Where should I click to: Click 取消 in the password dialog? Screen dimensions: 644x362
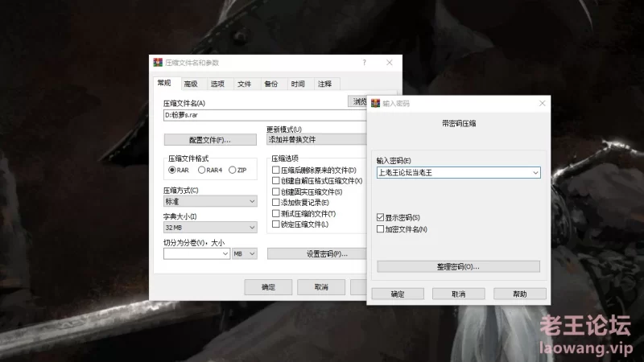(x=458, y=294)
